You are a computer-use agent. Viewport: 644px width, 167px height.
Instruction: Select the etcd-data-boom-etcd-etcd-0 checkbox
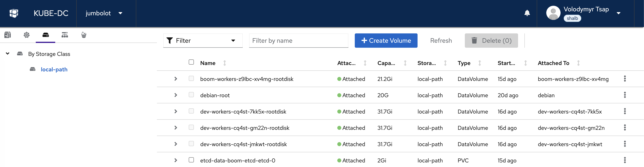pyautogui.click(x=191, y=160)
